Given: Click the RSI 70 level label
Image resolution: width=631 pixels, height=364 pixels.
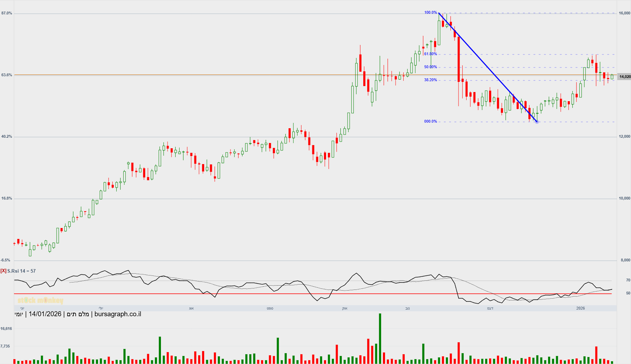Looking at the screenshot, I should tap(628, 280).
